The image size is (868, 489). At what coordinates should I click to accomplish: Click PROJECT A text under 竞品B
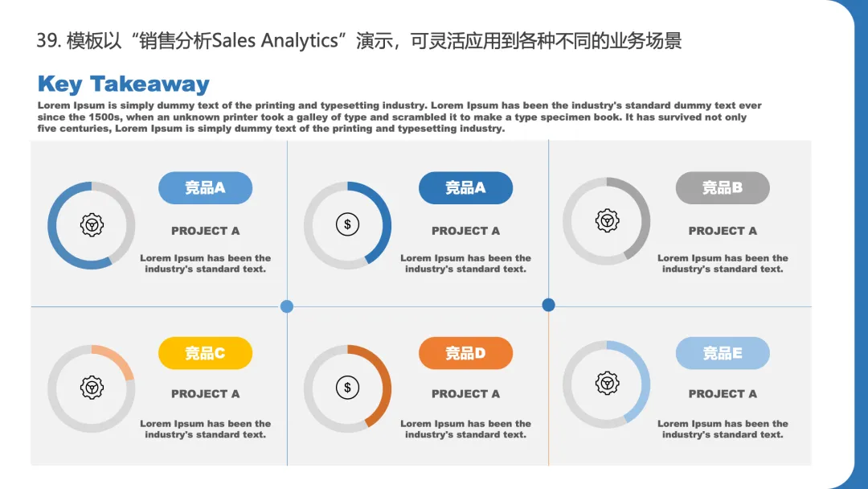[x=723, y=231]
